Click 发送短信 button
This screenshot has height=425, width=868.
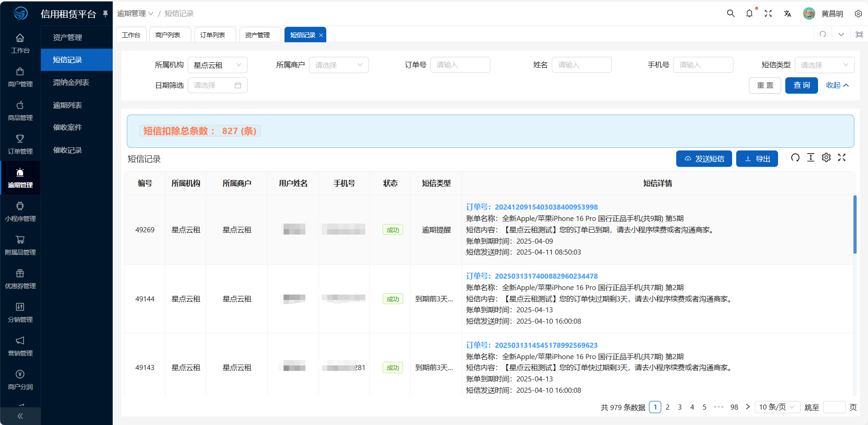pos(704,159)
